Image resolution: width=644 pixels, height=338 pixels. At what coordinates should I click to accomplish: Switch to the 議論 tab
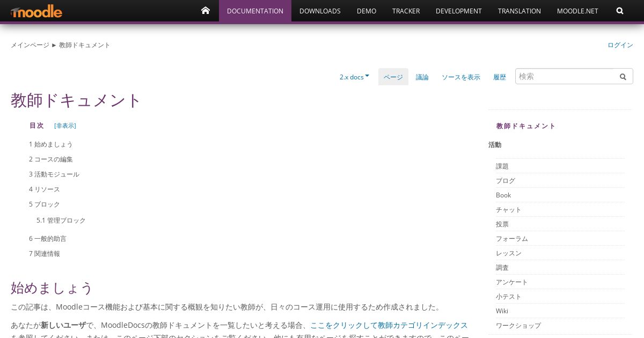pos(422,77)
